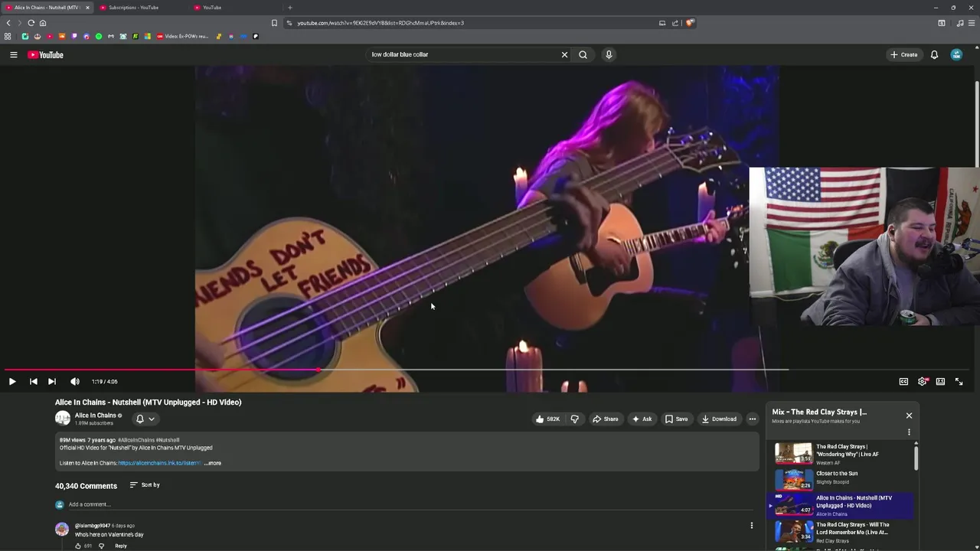
Task: Play the paused video
Action: click(12, 381)
